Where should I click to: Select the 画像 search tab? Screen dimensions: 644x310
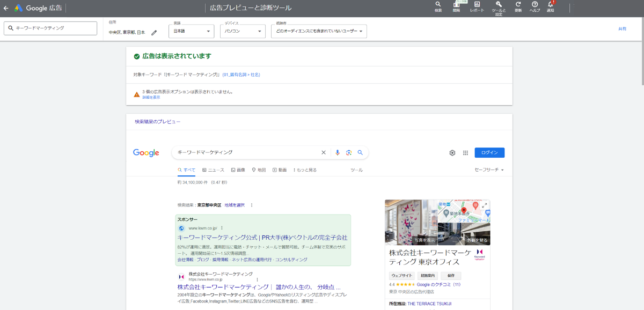[x=238, y=170]
